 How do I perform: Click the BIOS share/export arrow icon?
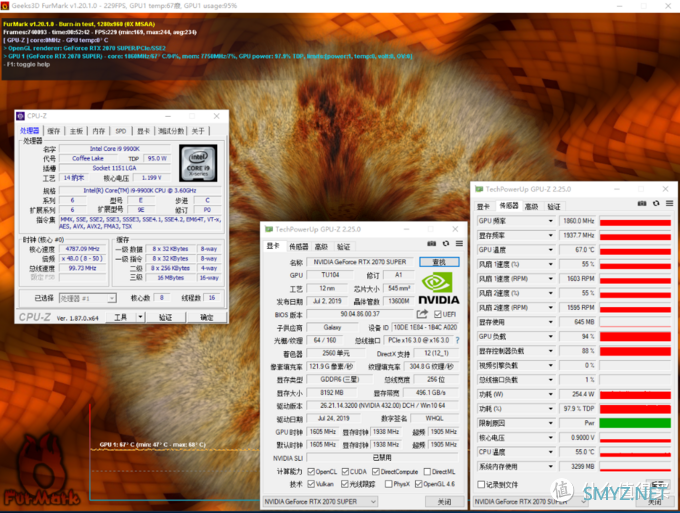[x=422, y=314]
